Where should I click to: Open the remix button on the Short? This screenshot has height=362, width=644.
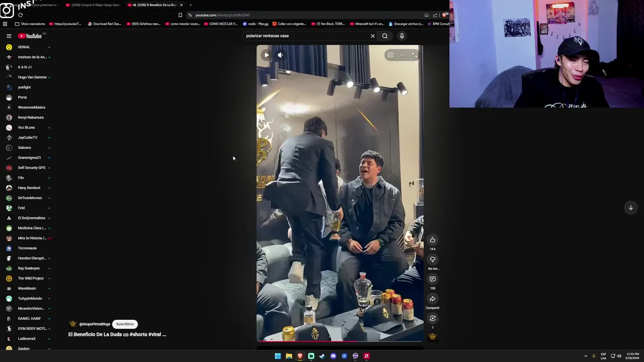pos(432,318)
